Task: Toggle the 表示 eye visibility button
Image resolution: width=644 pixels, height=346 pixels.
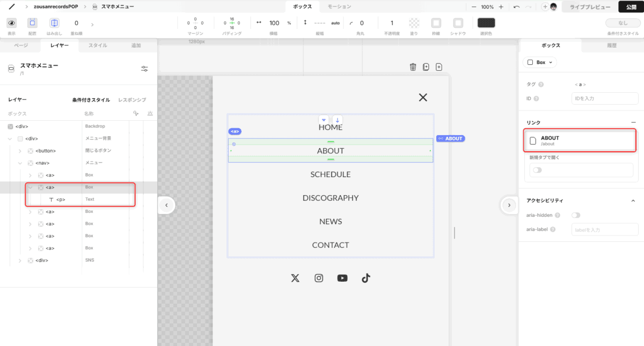Action: pos(11,23)
